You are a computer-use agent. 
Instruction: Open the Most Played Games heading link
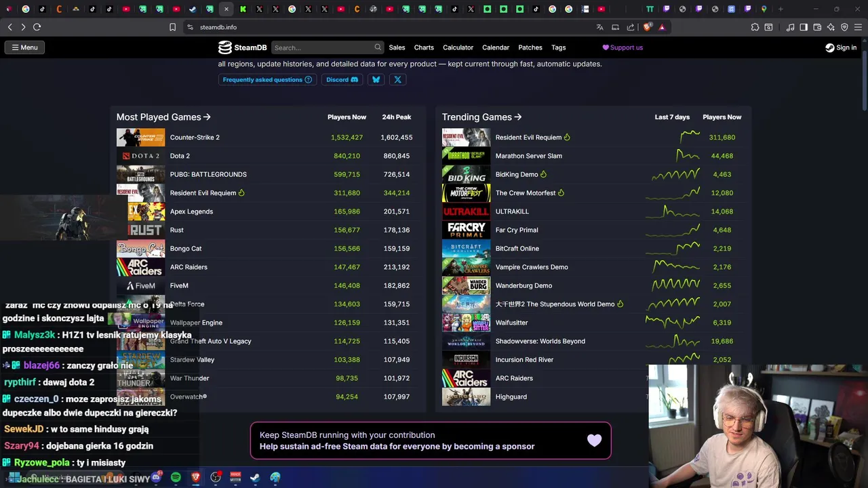(163, 117)
